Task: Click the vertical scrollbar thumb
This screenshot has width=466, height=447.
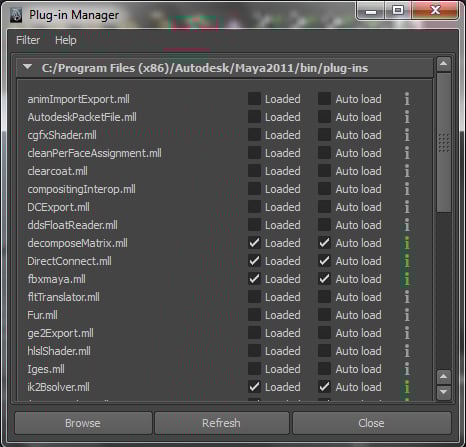Action: (444, 143)
